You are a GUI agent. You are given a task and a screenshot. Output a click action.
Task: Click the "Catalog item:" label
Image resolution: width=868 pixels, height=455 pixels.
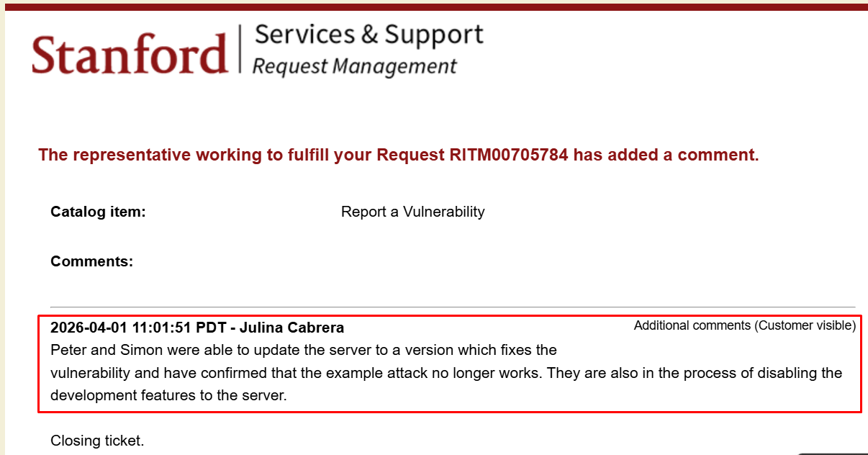(x=98, y=212)
